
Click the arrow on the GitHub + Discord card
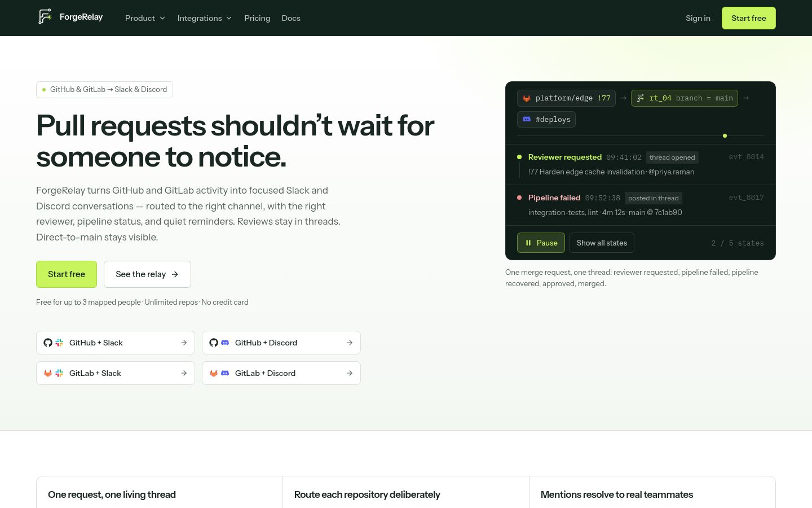[x=350, y=343]
